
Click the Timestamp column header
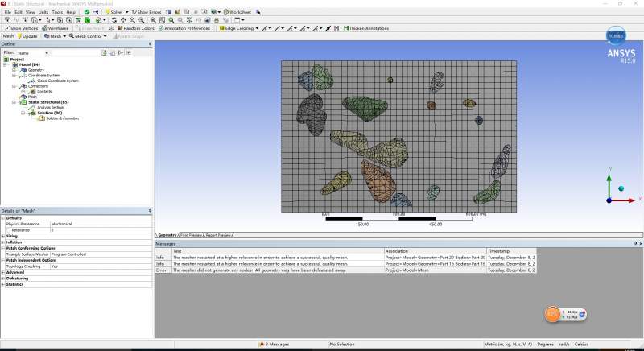tap(511, 251)
